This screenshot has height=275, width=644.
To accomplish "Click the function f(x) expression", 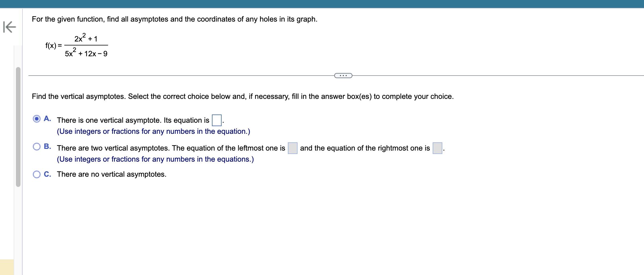I will [77, 45].
